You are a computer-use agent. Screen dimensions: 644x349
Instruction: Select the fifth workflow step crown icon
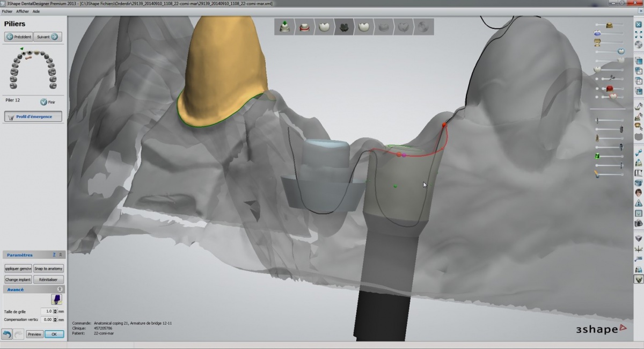point(364,27)
